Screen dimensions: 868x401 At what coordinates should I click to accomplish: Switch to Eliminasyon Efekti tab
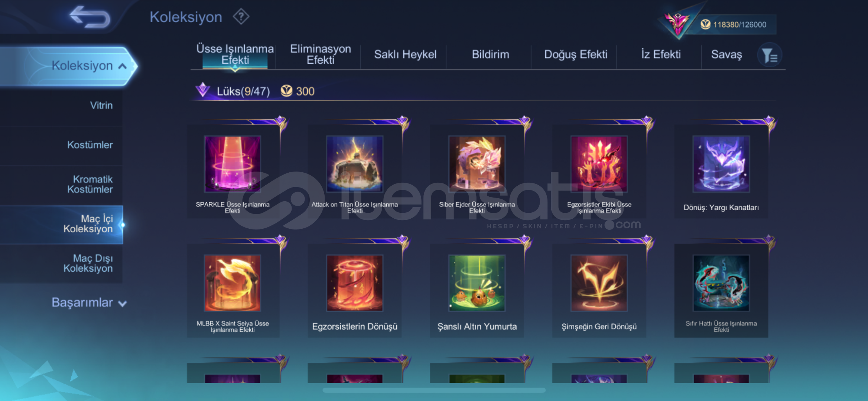coord(320,55)
